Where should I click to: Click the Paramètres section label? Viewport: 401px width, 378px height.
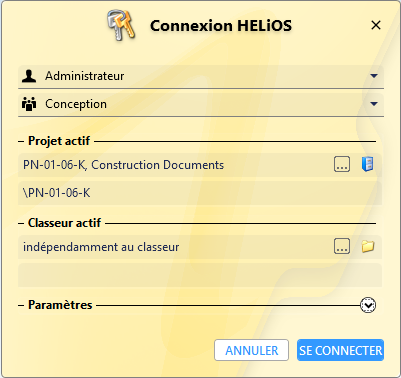point(60,305)
